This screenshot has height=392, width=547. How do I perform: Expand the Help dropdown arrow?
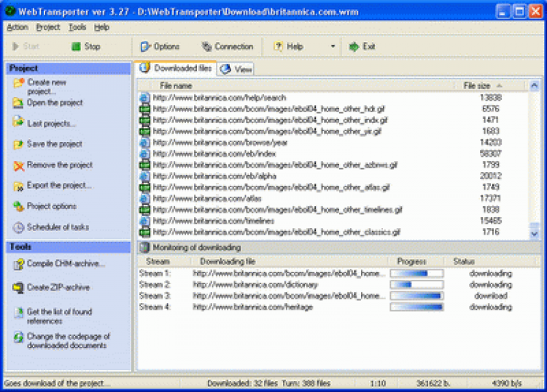(333, 47)
